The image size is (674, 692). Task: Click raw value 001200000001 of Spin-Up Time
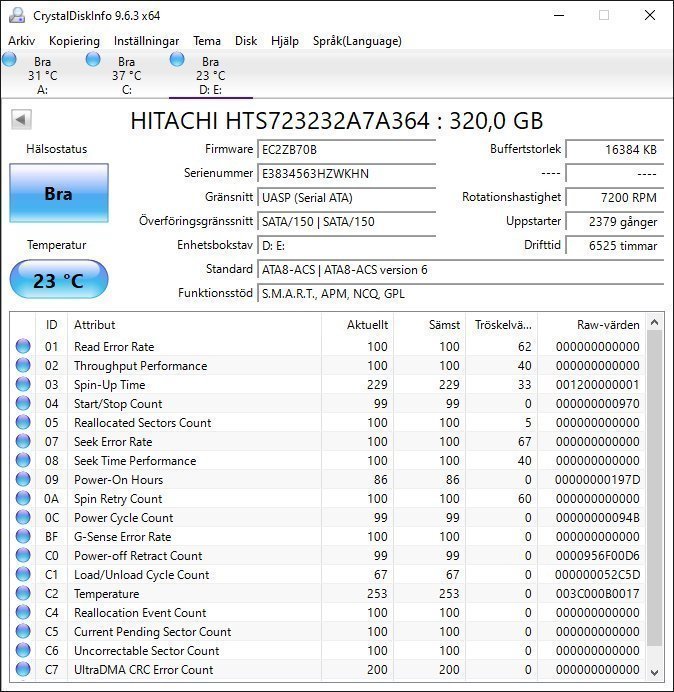(x=597, y=384)
